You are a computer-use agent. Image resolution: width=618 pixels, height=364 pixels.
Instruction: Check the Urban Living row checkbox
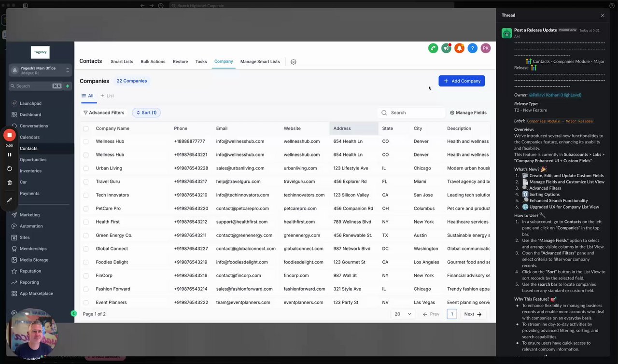pos(86,168)
